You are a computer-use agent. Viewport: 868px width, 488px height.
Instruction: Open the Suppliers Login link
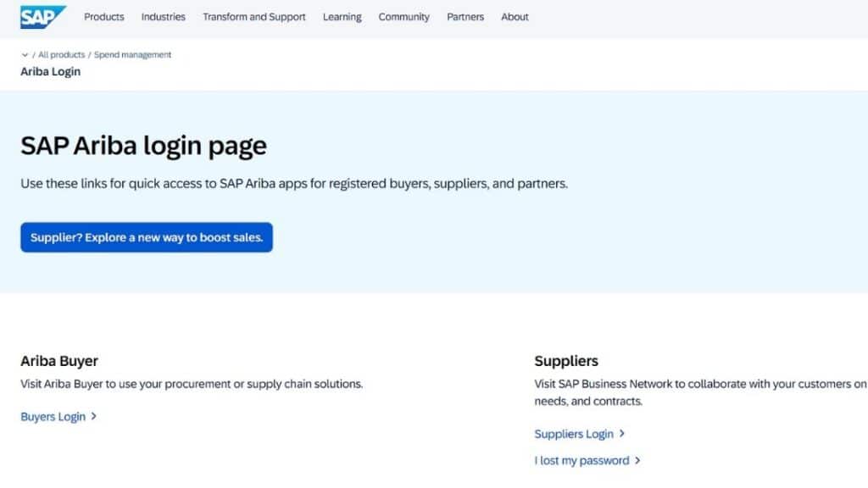(x=574, y=435)
